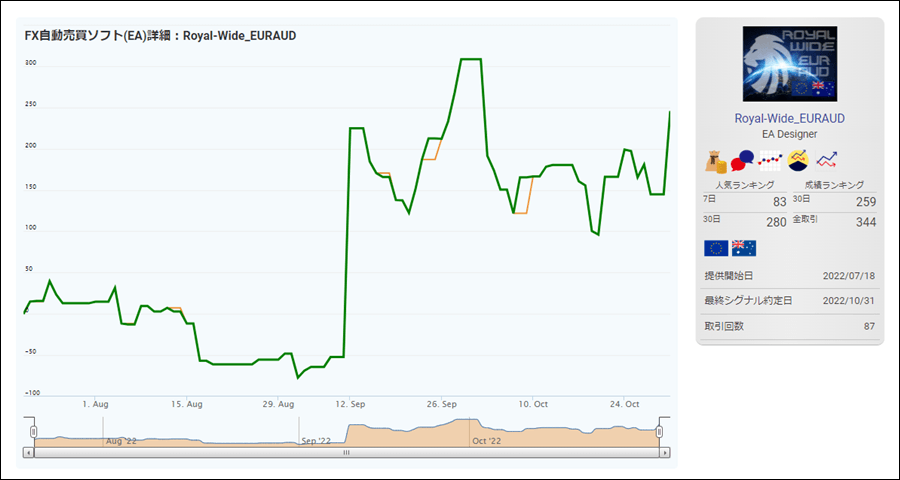
Task: Click the -50 y-axis label
Action: [30, 351]
